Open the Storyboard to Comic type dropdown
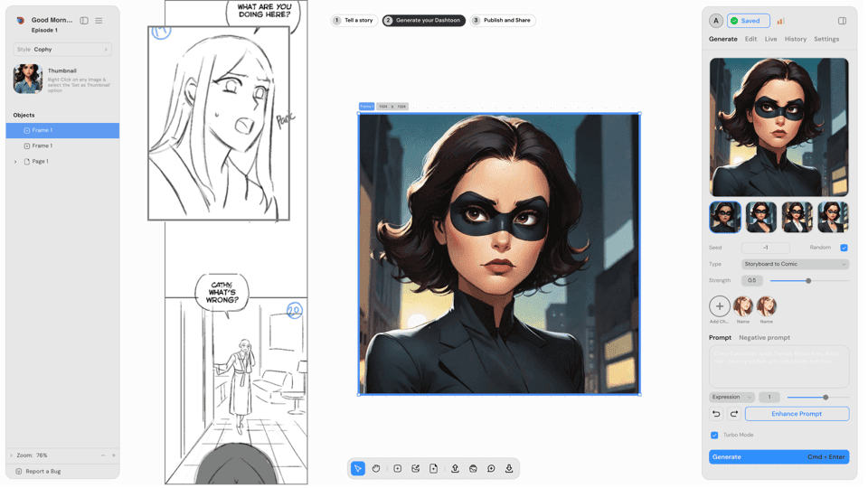 coord(795,264)
